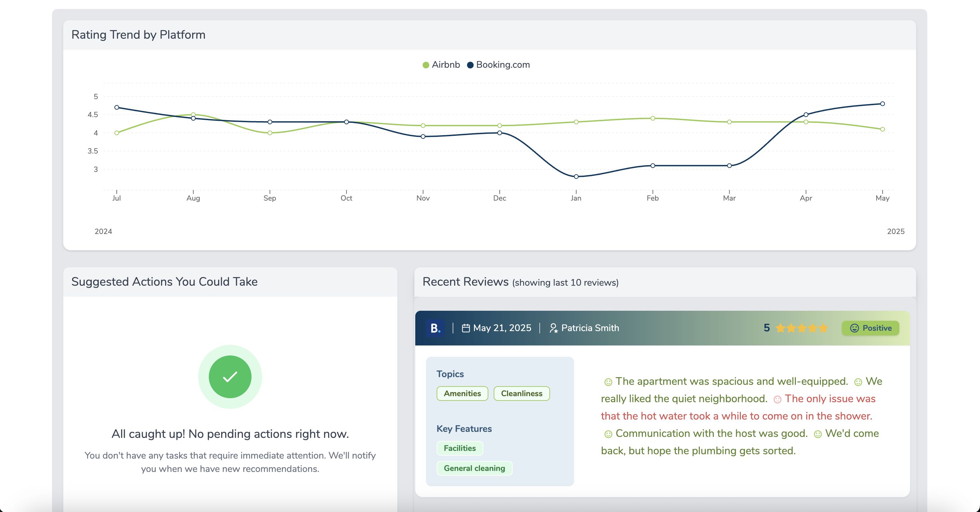Screen dimensions: 980x512
Task: Click the smiley icon in Positive badge
Action: point(855,328)
